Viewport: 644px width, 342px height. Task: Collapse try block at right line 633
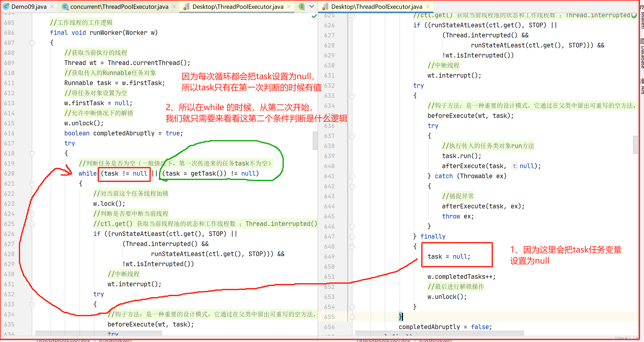point(352,96)
